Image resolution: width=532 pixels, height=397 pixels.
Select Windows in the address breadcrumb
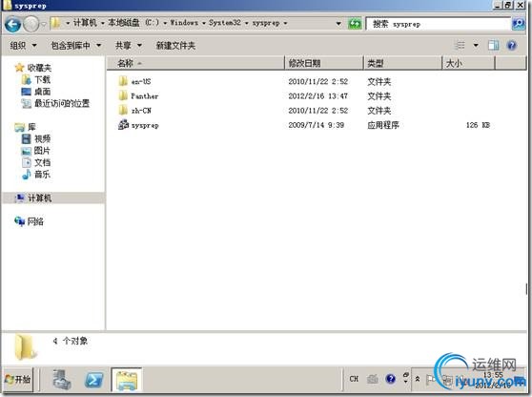(x=184, y=23)
